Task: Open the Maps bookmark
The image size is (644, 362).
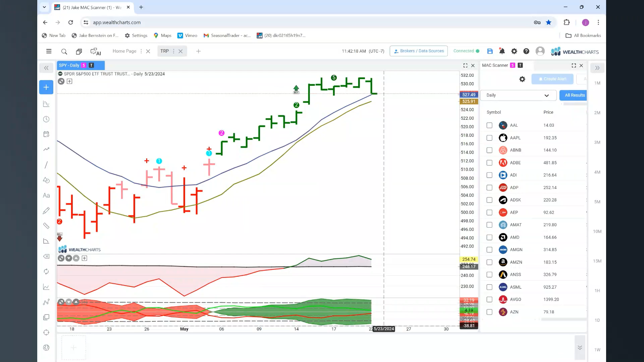Action: (x=162, y=36)
